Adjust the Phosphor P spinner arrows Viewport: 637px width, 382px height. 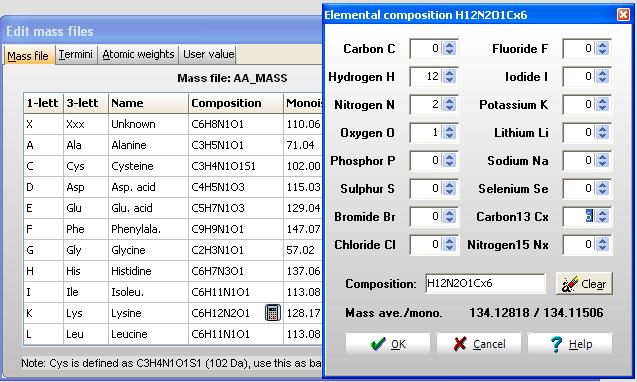(x=449, y=161)
